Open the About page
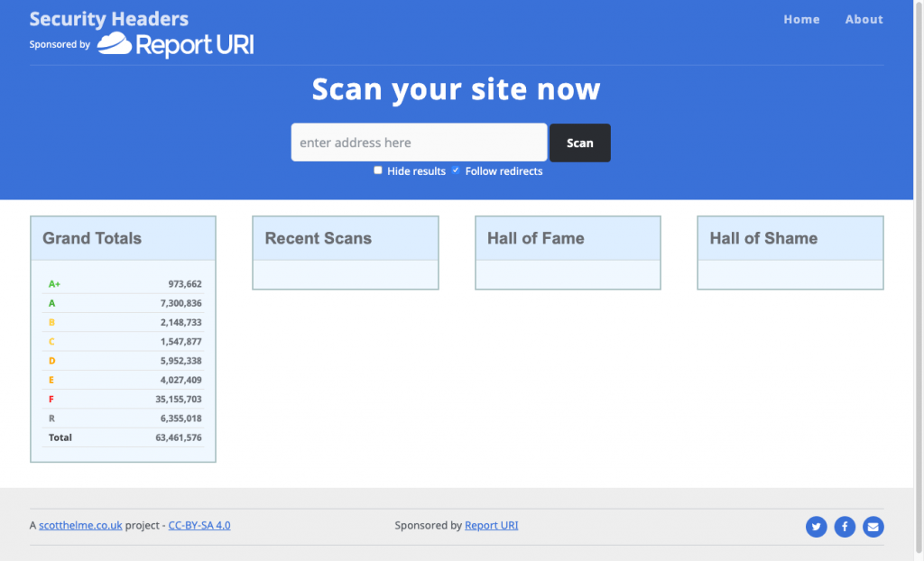The width and height of the screenshot is (924, 561). (864, 19)
